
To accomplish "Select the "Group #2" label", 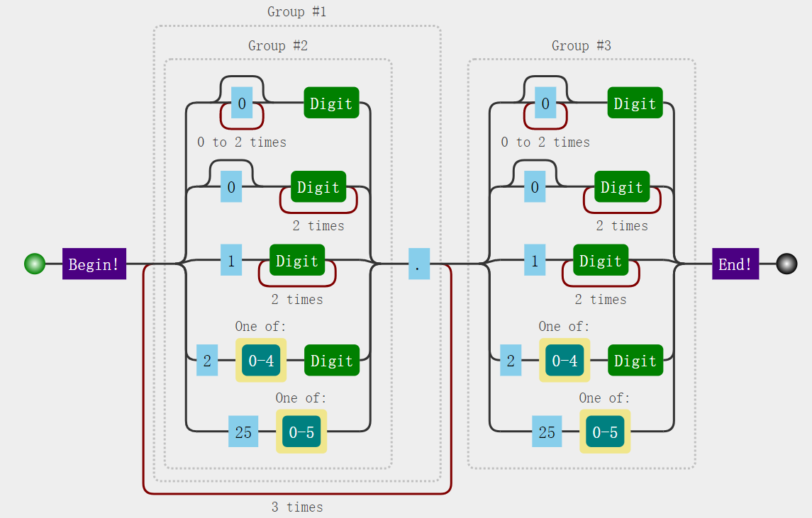I will coord(278,46).
